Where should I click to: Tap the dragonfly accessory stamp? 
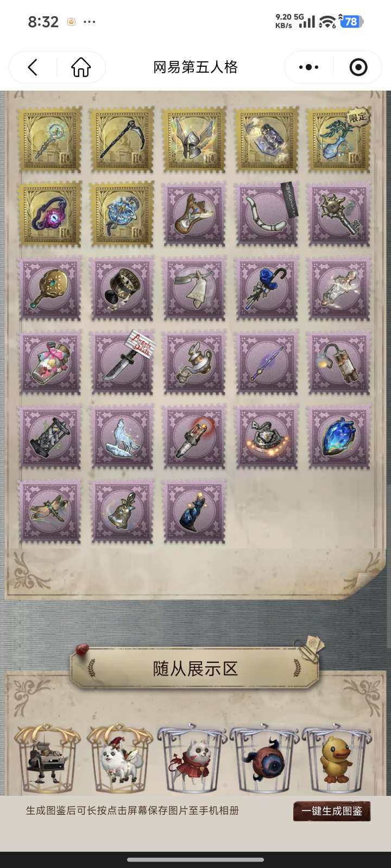50,511
